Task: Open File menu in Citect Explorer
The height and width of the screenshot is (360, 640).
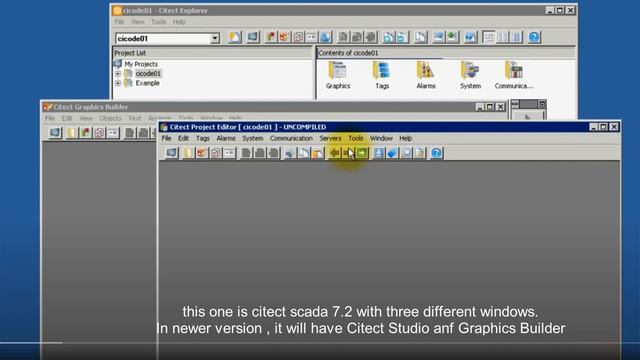Action: pyautogui.click(x=119, y=22)
